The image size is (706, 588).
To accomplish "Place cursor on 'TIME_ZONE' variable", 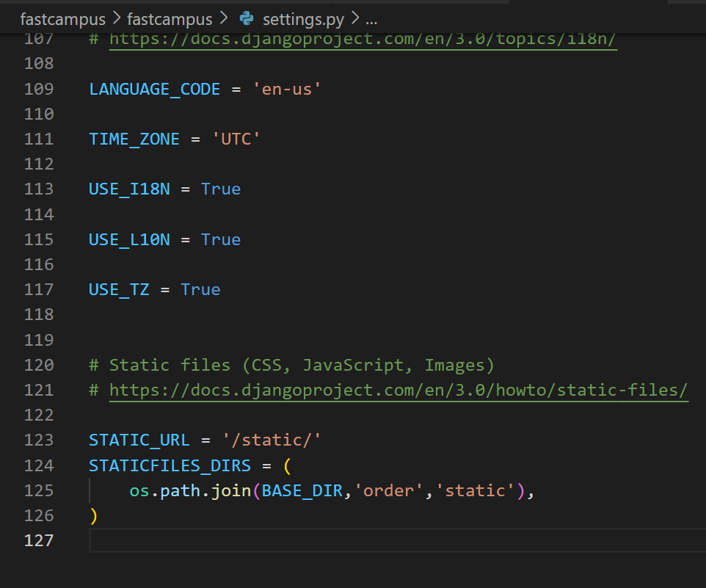I will 134,139.
